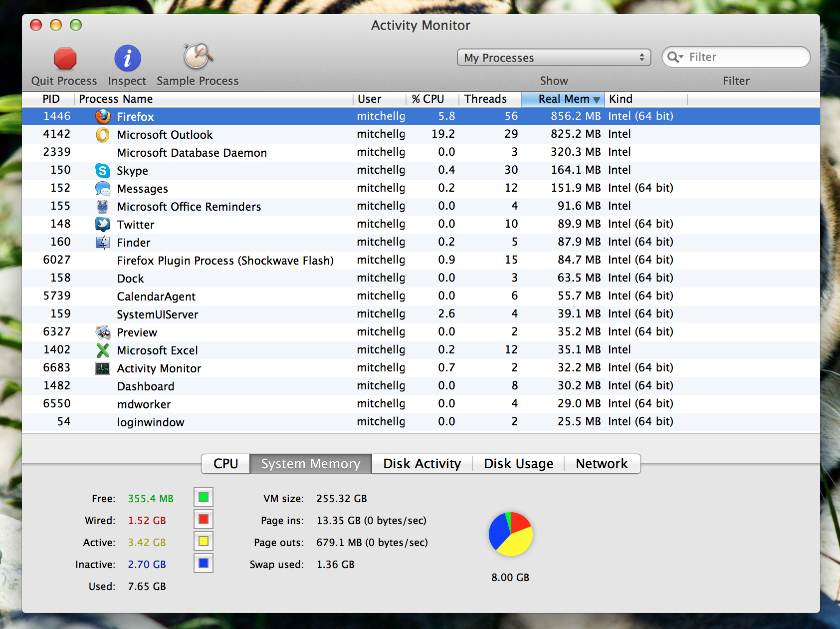Click the red Wired memory color swatch
The width and height of the screenshot is (840, 629).
tap(204, 519)
